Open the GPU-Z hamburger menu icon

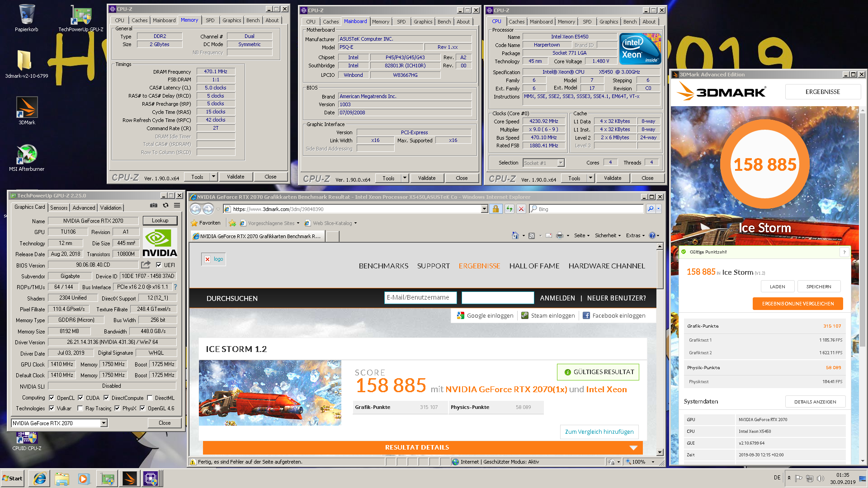click(177, 206)
